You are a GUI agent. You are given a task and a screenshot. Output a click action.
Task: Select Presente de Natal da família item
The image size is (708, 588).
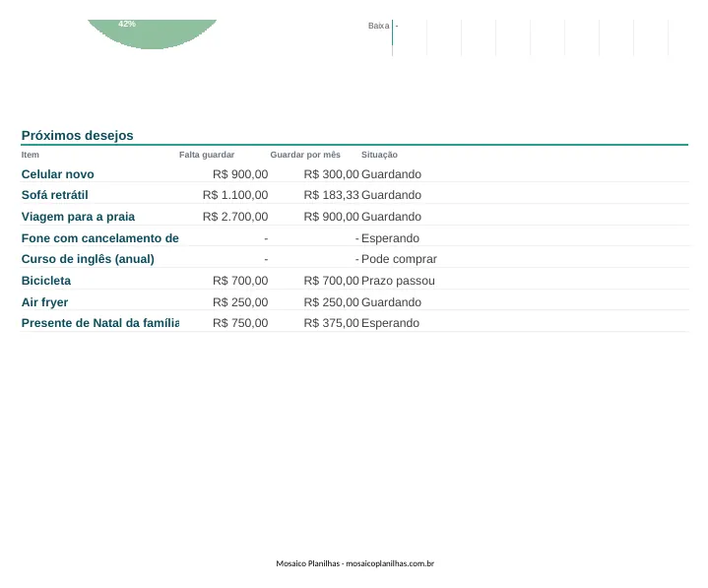[99, 323]
